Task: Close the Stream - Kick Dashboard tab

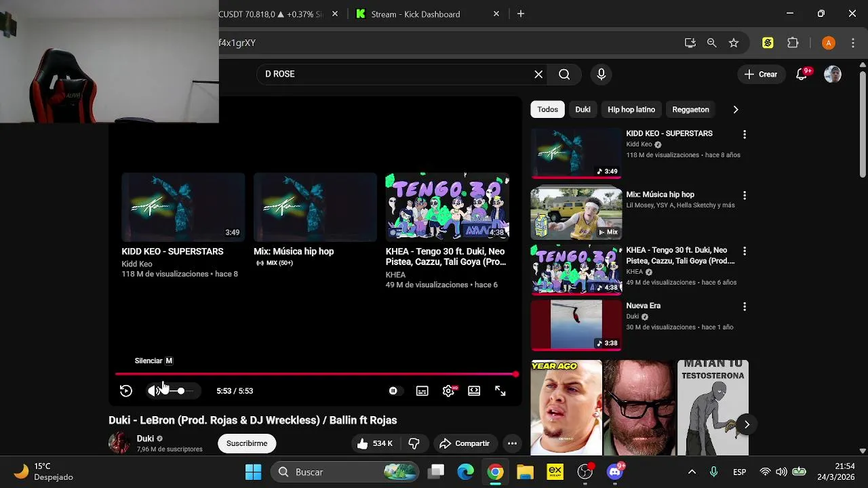Action: tap(496, 14)
